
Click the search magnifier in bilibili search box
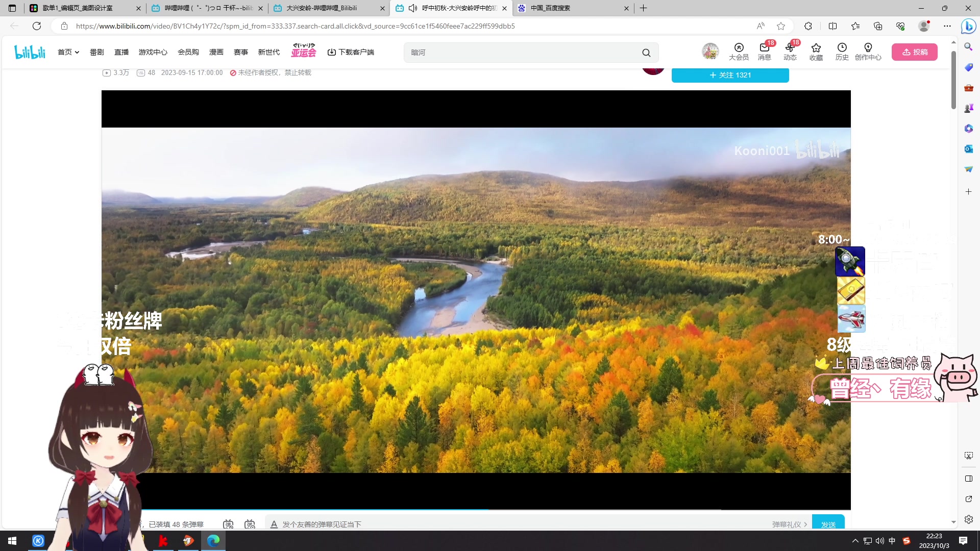(x=646, y=53)
